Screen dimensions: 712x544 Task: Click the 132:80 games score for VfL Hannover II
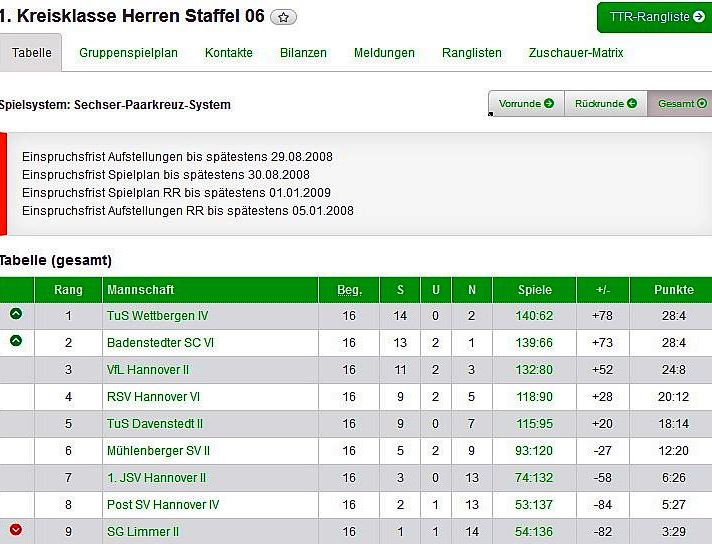click(x=534, y=370)
